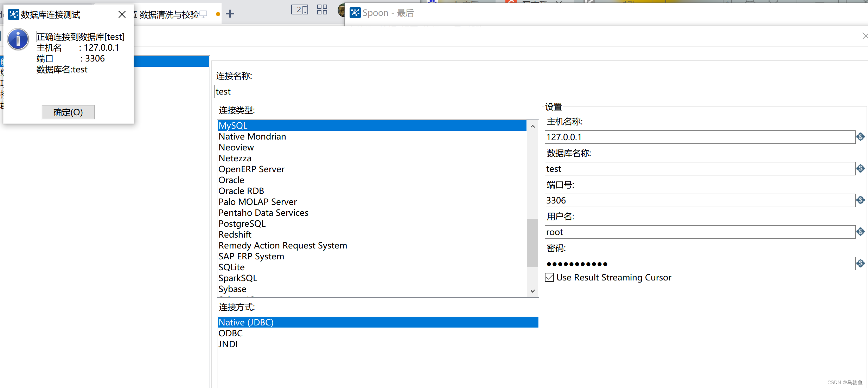Viewport: 868px width, 388px height.
Task: Select PostgreSQL in connection type list
Action: [x=242, y=224]
